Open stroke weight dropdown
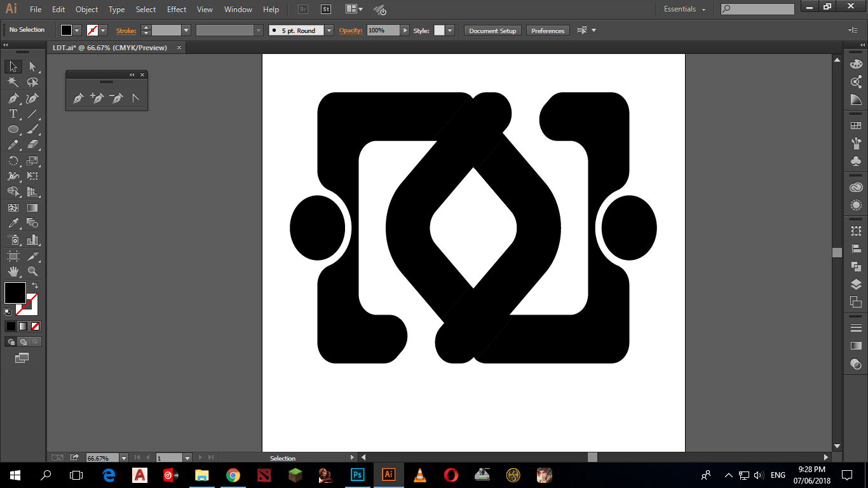The height and width of the screenshot is (488, 868). click(186, 30)
